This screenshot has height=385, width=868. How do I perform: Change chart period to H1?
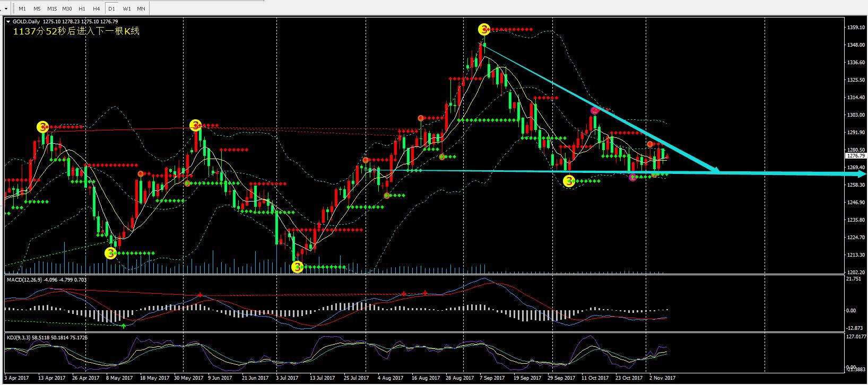[82, 8]
